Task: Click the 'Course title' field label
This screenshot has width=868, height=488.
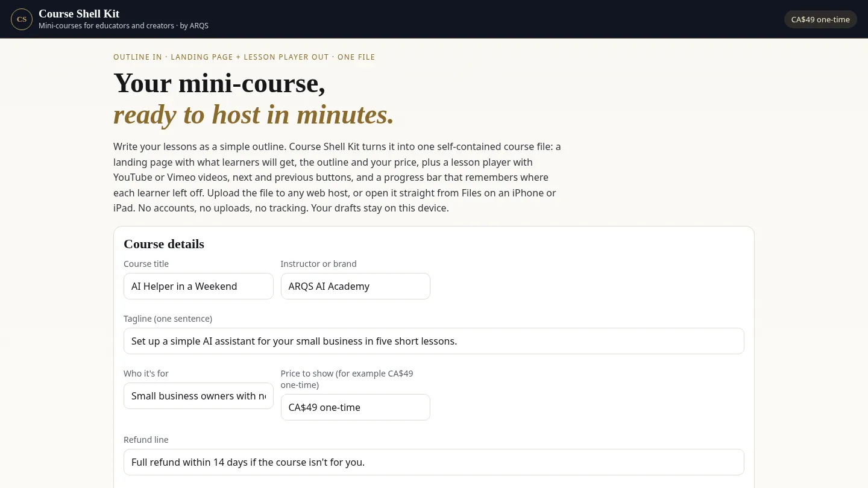Action: (x=146, y=264)
